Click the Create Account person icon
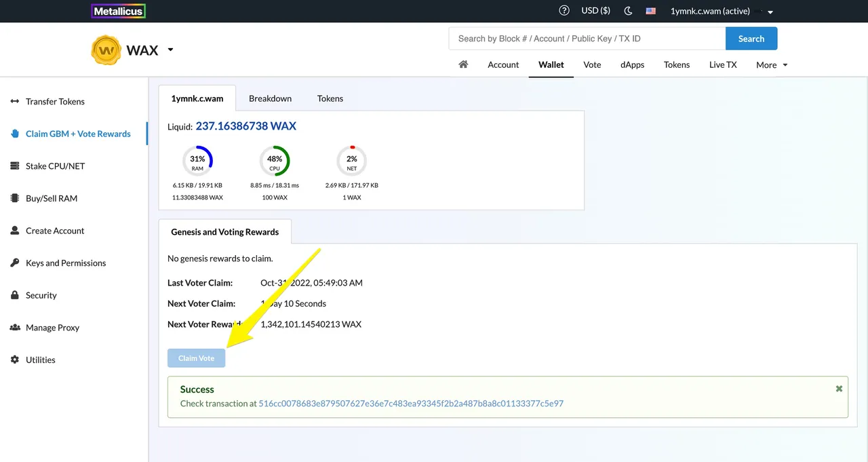868x462 pixels. point(15,231)
